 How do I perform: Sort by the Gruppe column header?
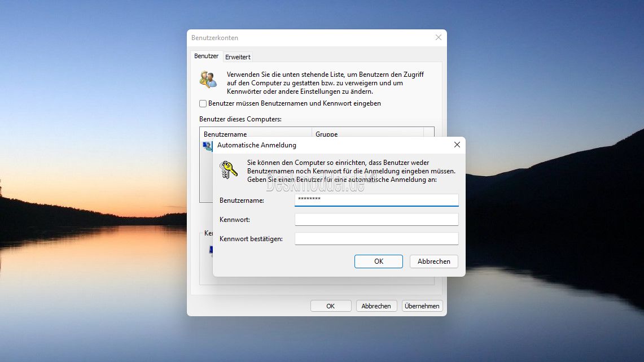click(367, 133)
